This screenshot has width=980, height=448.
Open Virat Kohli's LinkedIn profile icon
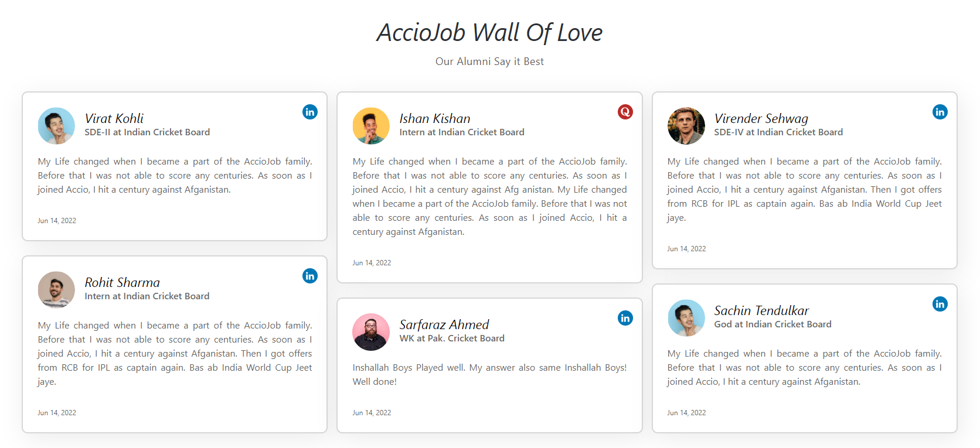coord(309,111)
